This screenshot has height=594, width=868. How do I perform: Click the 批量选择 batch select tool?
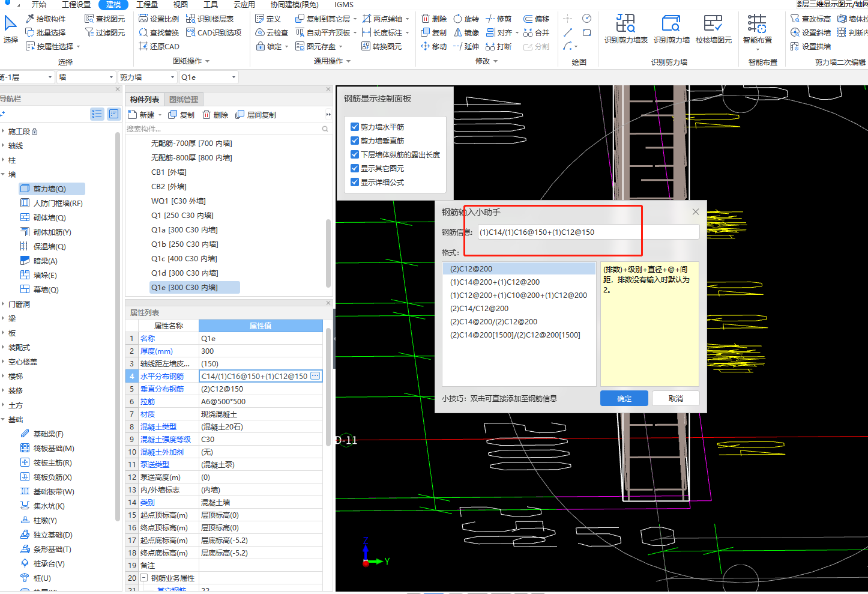pos(46,32)
